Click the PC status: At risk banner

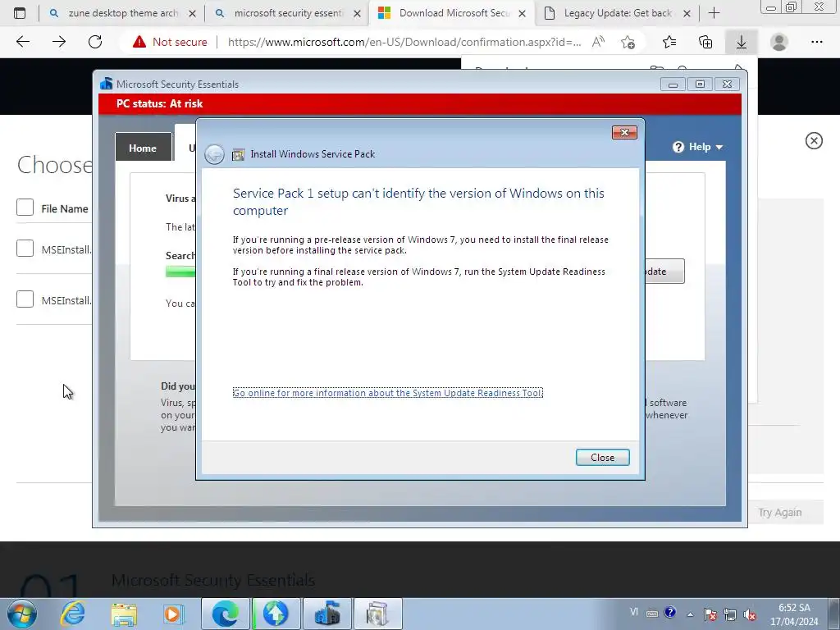420,104
